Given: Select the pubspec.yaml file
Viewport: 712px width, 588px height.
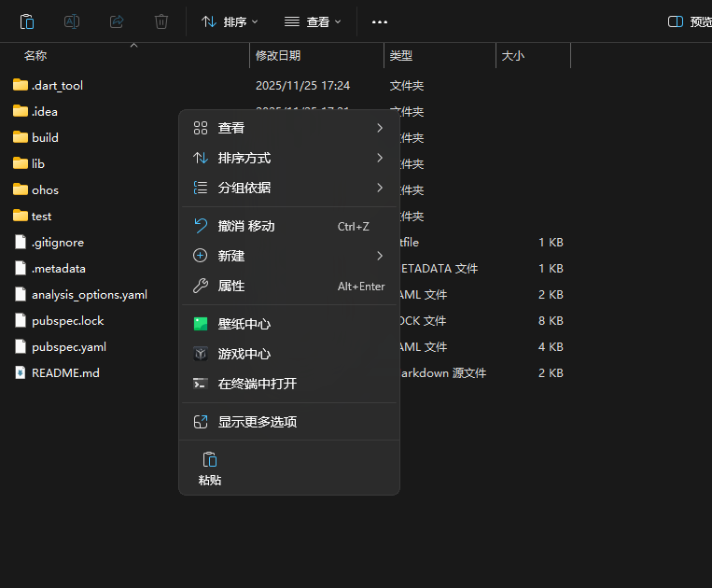Looking at the screenshot, I should pos(69,347).
